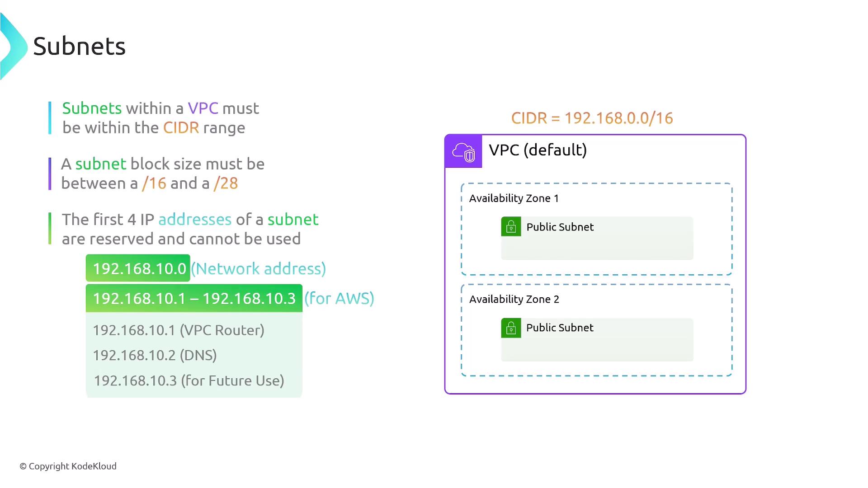The height and width of the screenshot is (488, 868).
Task: Click the Public Subnet box in Zone 1
Action: pyautogui.click(x=597, y=239)
